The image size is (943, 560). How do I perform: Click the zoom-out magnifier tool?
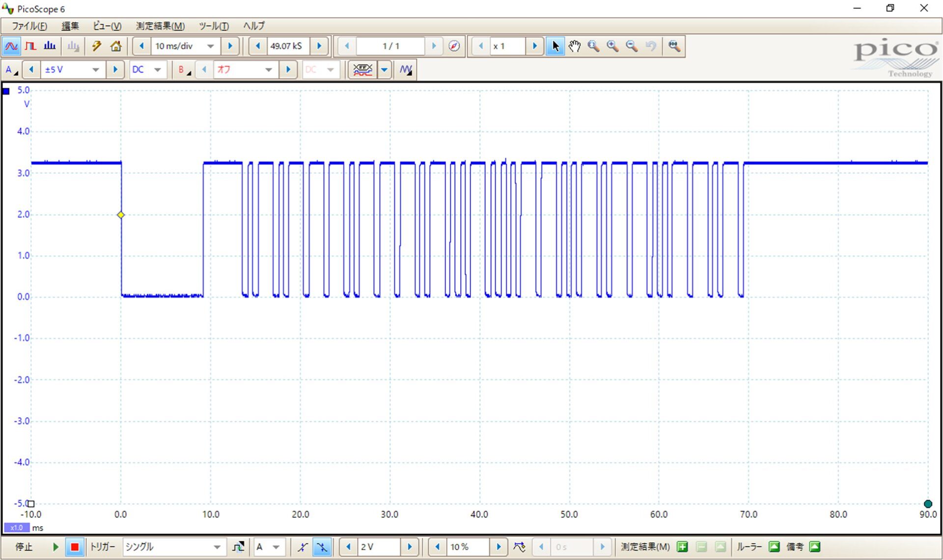click(x=632, y=46)
